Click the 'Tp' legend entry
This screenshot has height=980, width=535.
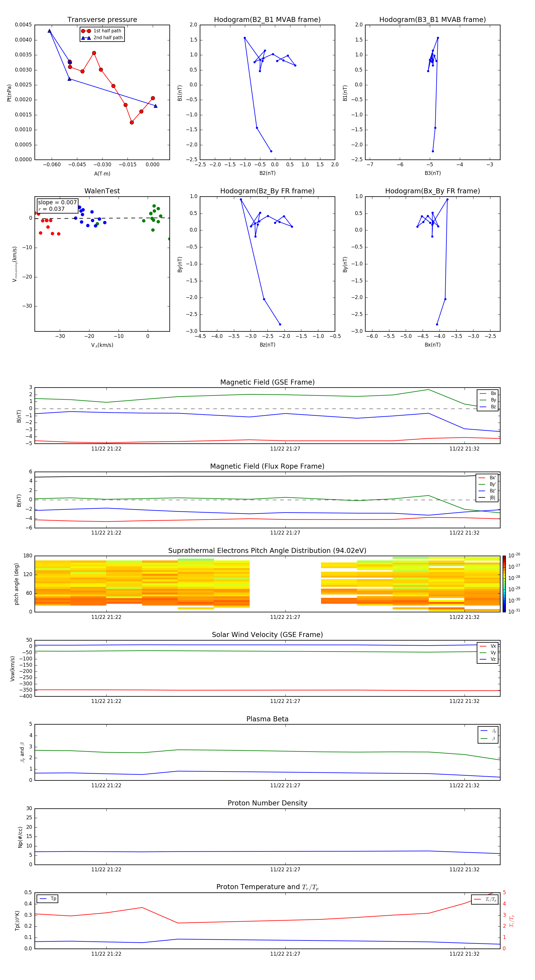click(48, 899)
